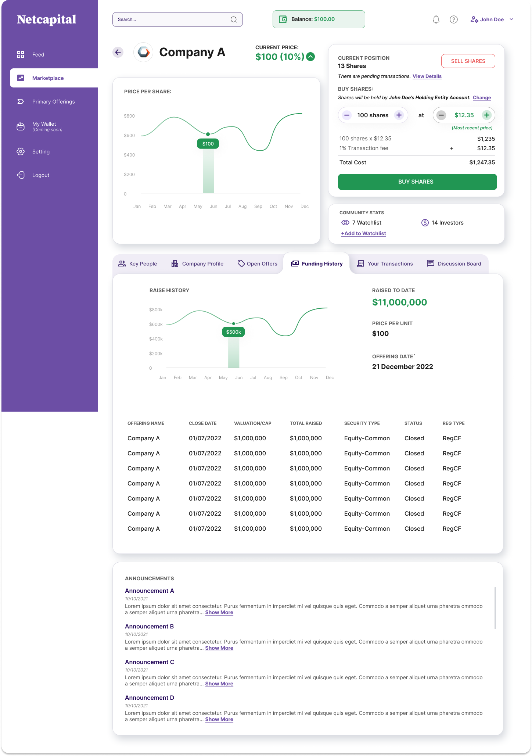Click the Company Profile building icon
This screenshot has height=756, width=532.
pos(175,264)
